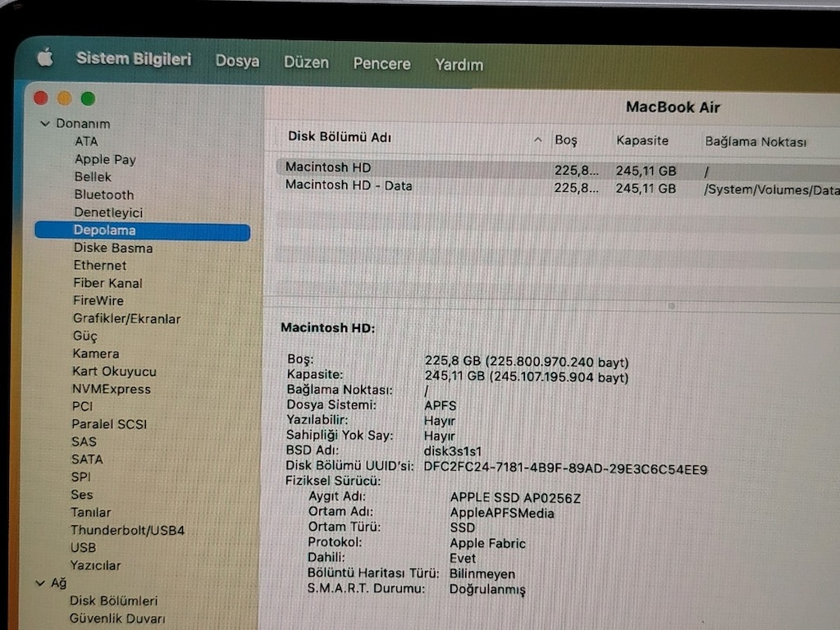
Task: Click the disk UUID value DFC2FC24-7181
Action: pyautogui.click(x=565, y=468)
